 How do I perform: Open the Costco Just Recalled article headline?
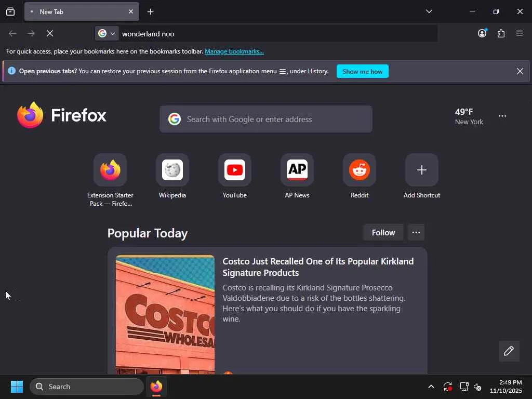click(318, 267)
